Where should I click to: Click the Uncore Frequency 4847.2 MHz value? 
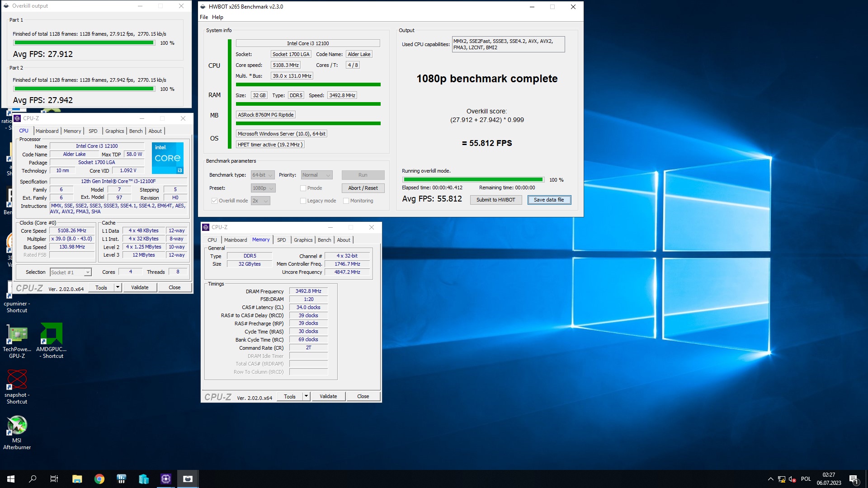pyautogui.click(x=347, y=272)
